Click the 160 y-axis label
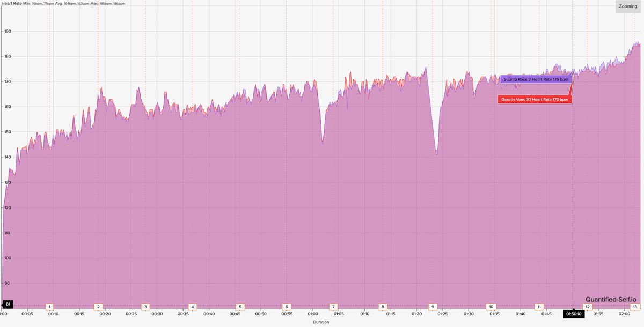The image size is (644, 327). click(x=8, y=107)
